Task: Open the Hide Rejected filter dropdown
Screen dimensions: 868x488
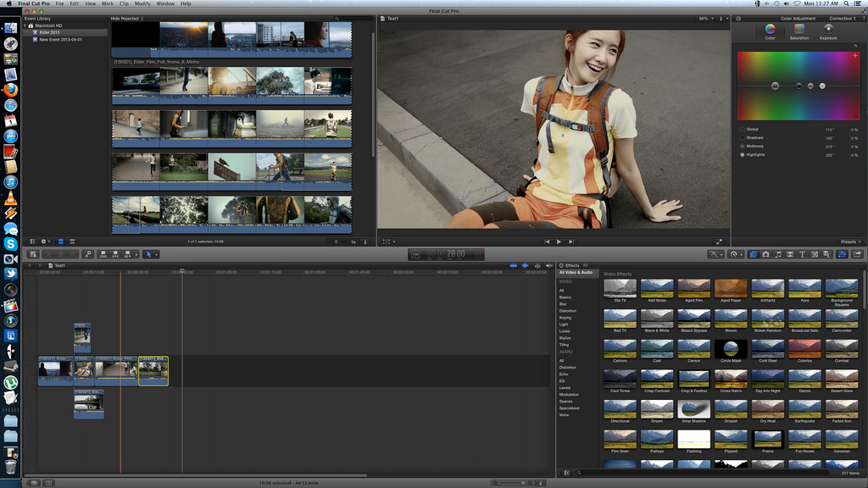Action: [x=127, y=18]
